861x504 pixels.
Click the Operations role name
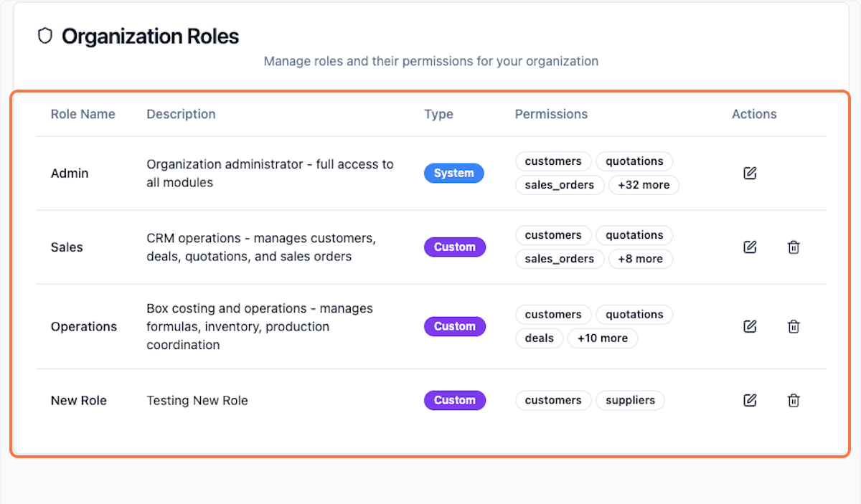(x=83, y=327)
